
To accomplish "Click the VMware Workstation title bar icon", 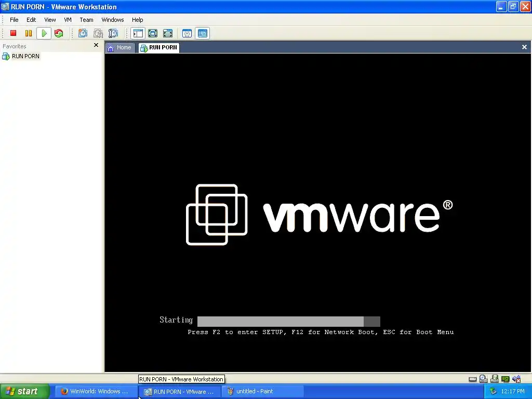I will pyautogui.click(x=5, y=6).
